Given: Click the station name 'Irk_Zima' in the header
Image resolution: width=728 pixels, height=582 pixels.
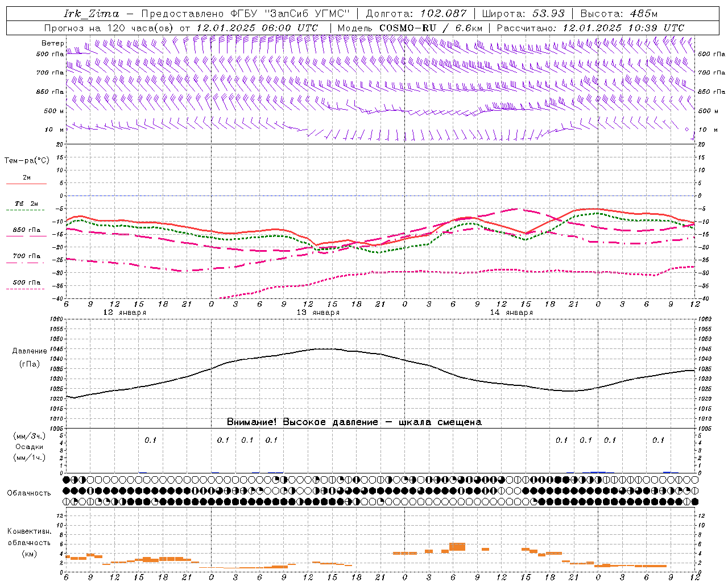Looking at the screenshot, I should [x=91, y=14].
